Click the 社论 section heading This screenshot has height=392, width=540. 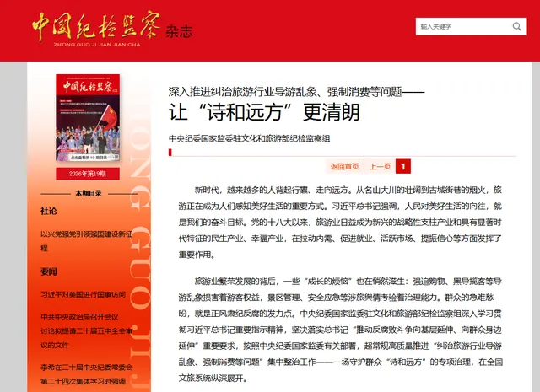point(49,211)
